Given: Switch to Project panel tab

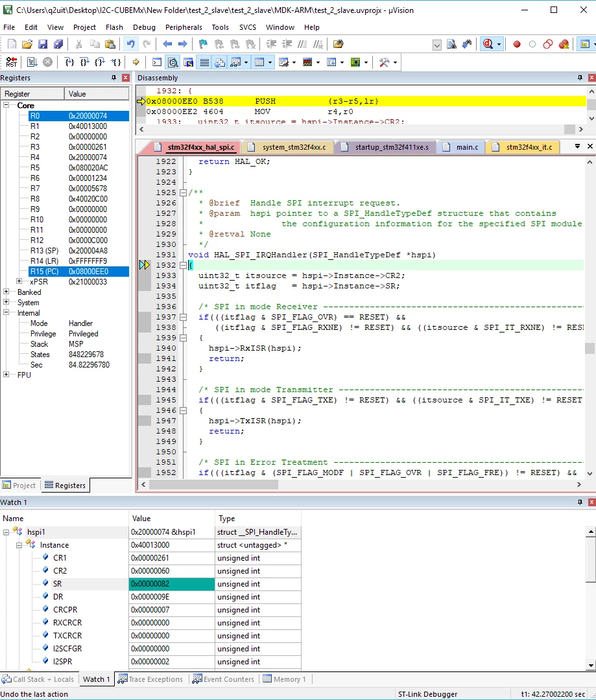Looking at the screenshot, I should (19, 485).
